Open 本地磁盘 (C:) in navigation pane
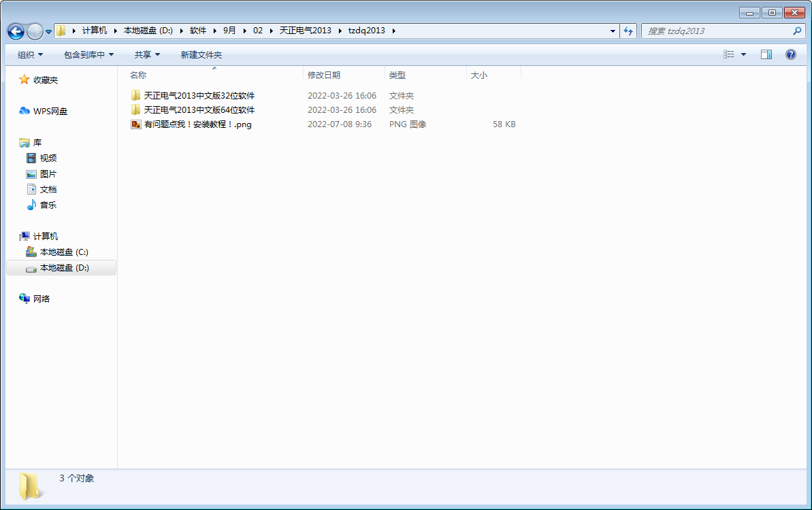812x510 pixels. 64,252
